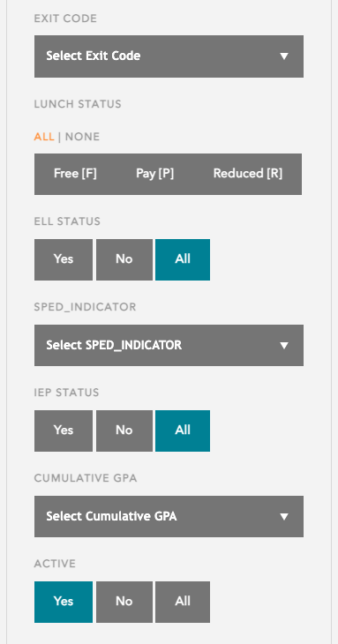Click the Cumulative GPA dropdown arrow icon

[284, 517]
